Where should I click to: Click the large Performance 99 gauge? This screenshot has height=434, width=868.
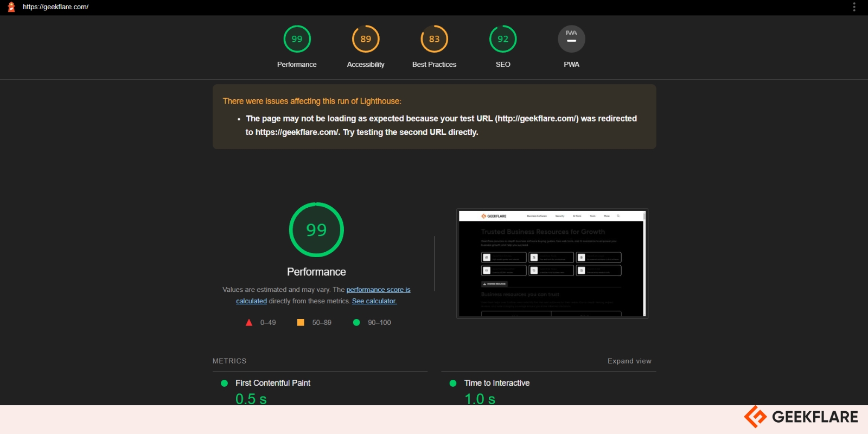316,229
